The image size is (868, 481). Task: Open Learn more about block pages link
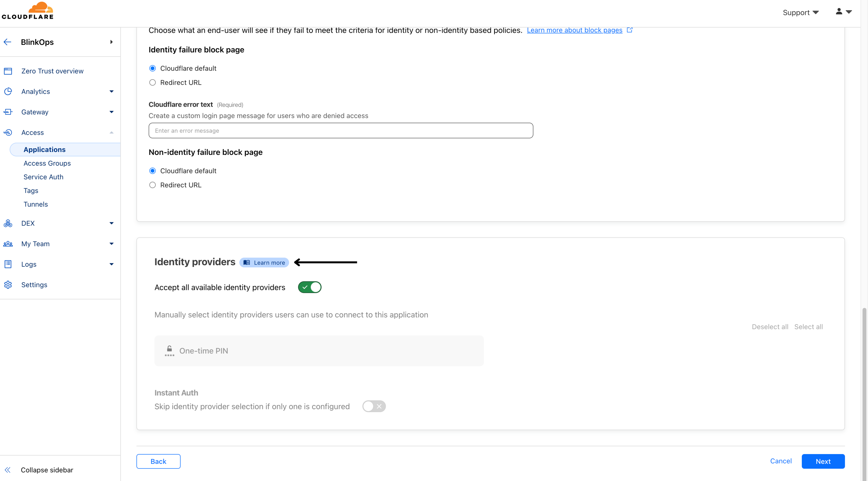click(575, 30)
